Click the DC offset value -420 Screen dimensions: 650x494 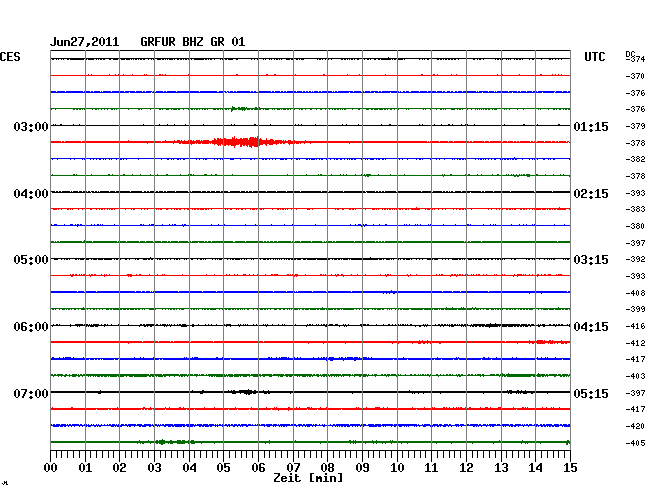pos(635,426)
